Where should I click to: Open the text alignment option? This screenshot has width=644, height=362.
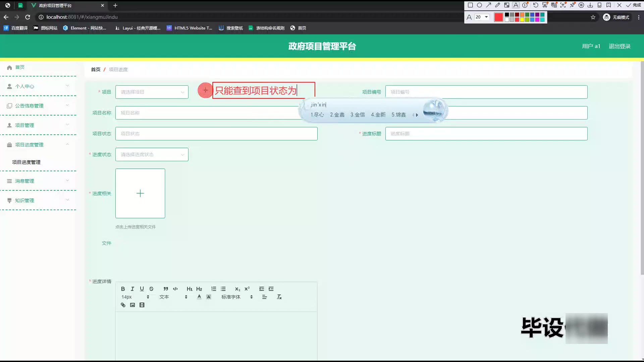pos(264,297)
